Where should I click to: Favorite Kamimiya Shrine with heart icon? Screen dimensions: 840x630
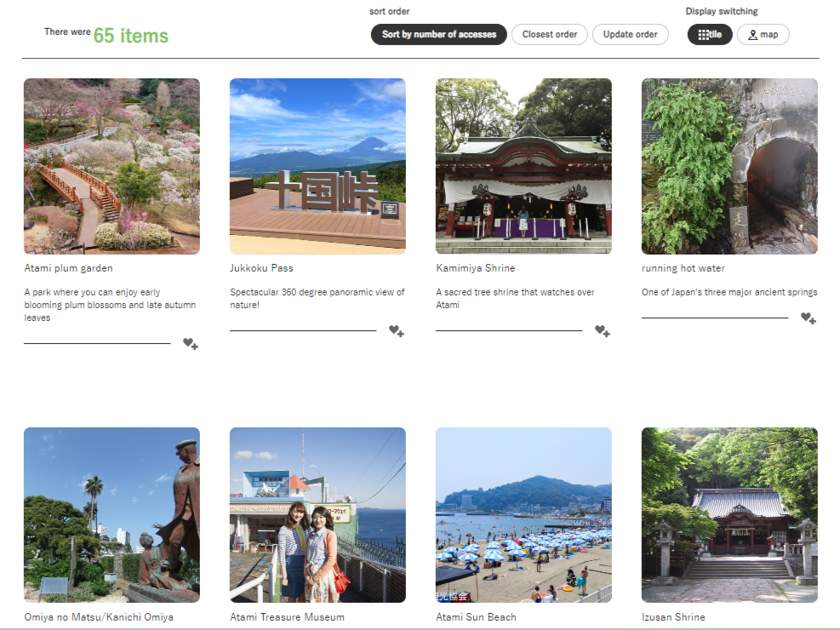point(602,331)
